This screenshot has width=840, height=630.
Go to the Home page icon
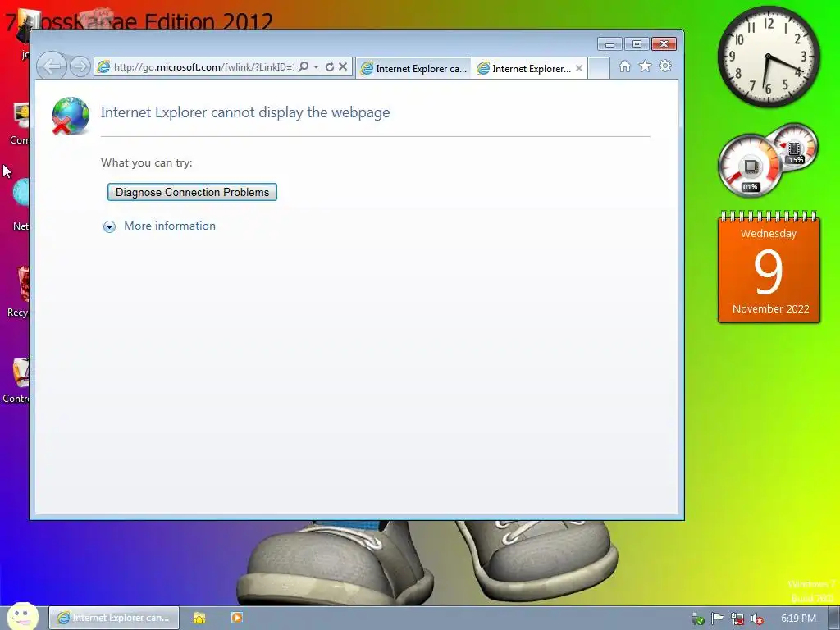(624, 66)
